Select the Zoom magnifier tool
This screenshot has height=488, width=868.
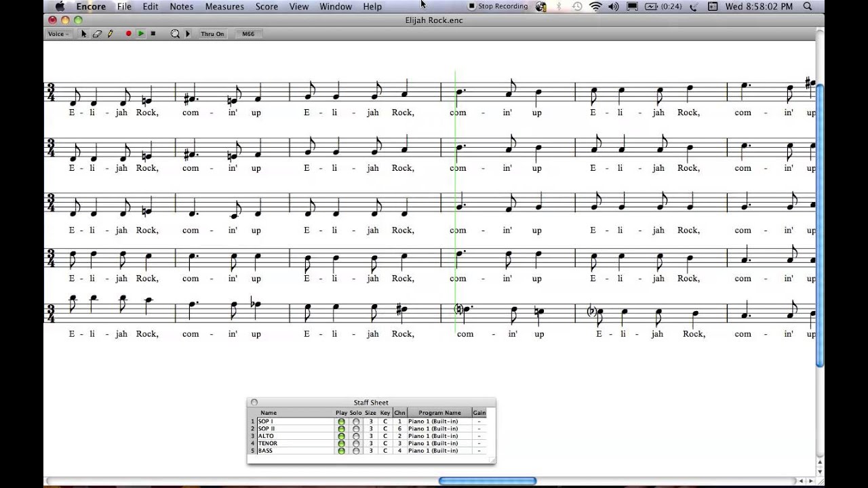[x=175, y=34]
